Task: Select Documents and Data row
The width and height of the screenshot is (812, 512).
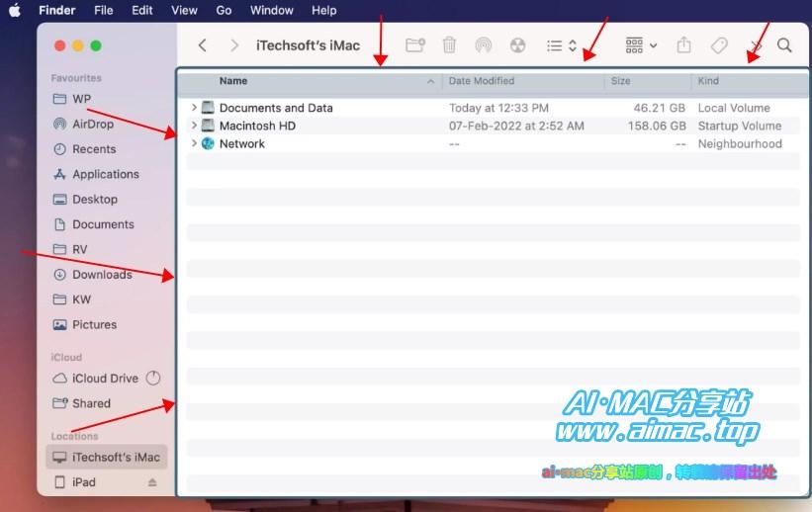Action: [493, 108]
